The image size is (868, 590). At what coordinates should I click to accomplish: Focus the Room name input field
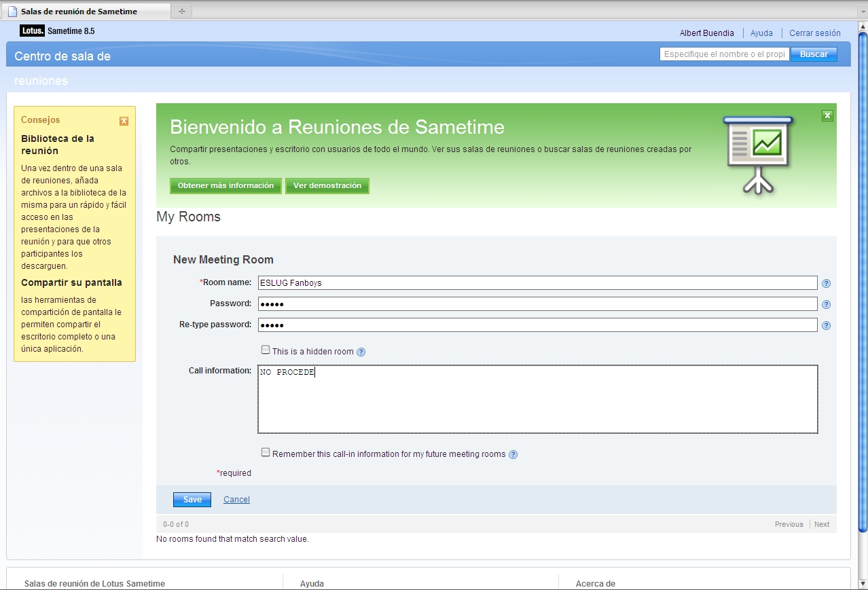537,283
